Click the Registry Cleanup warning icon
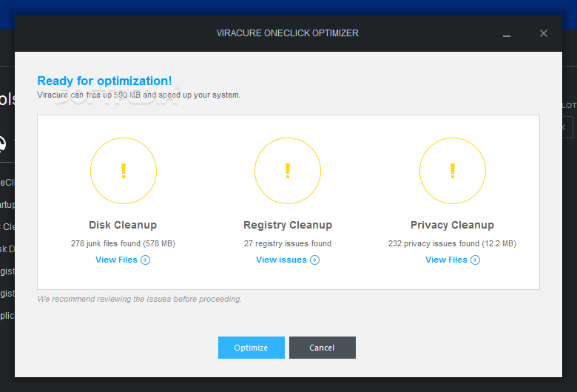 point(288,171)
